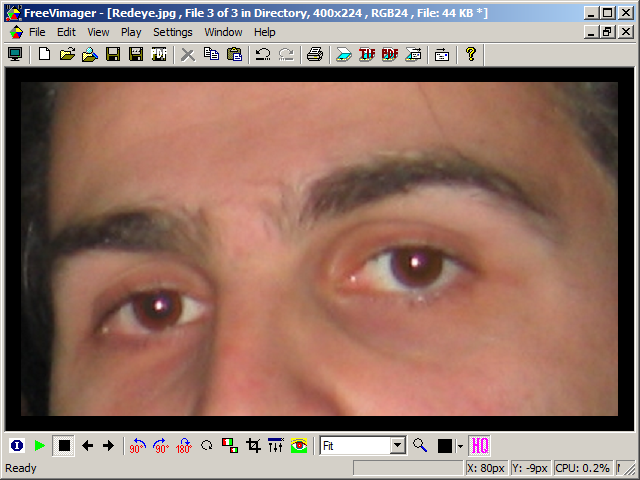Click the Copy toolbar icon
The width and height of the screenshot is (640, 480).
tap(211, 54)
